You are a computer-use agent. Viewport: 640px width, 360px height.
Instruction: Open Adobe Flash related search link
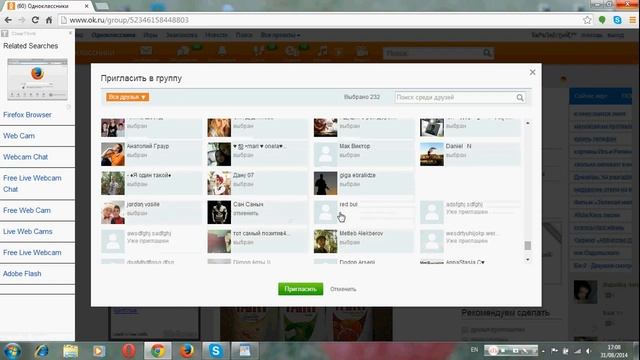22,273
